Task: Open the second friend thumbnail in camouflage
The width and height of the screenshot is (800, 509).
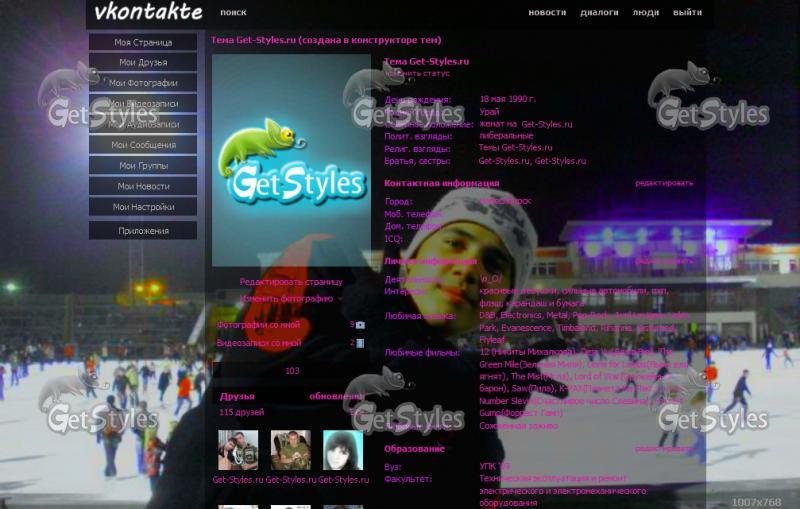Action: [x=290, y=450]
